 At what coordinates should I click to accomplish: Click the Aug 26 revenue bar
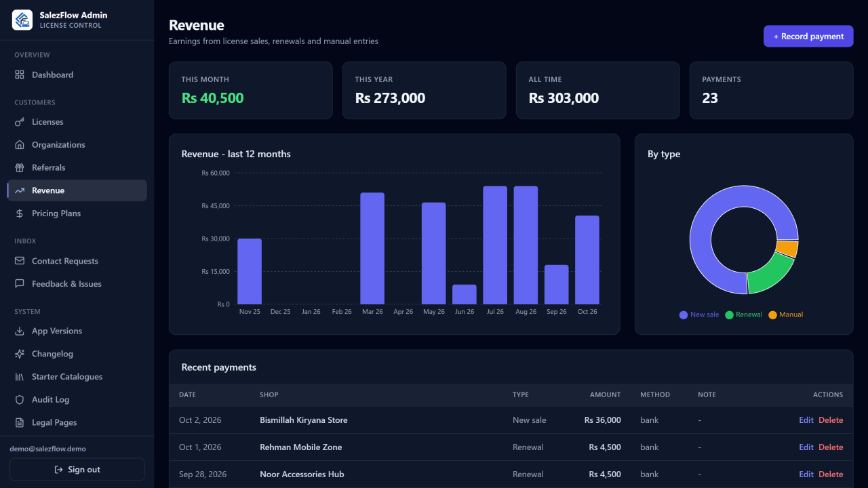click(526, 245)
